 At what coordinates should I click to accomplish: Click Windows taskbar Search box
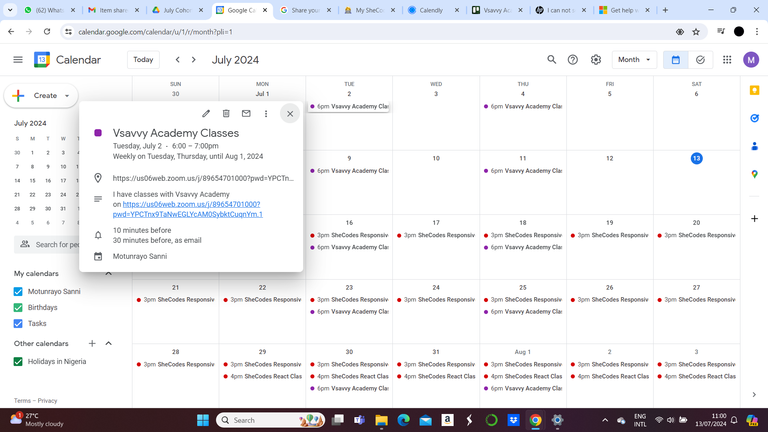tap(270, 420)
